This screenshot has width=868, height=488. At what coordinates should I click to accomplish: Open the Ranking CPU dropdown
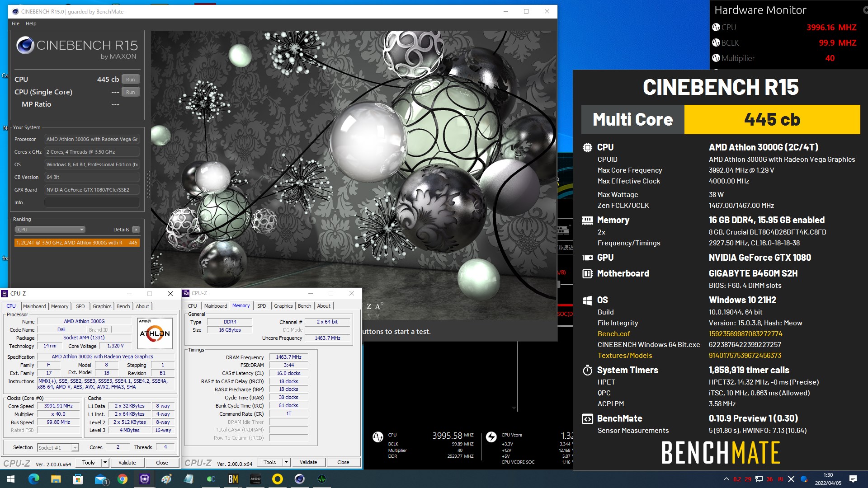[50, 230]
